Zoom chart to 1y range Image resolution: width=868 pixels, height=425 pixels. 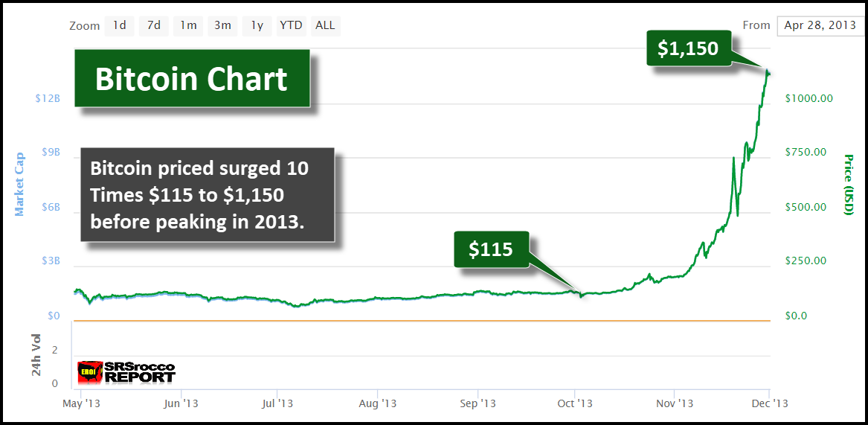(257, 25)
